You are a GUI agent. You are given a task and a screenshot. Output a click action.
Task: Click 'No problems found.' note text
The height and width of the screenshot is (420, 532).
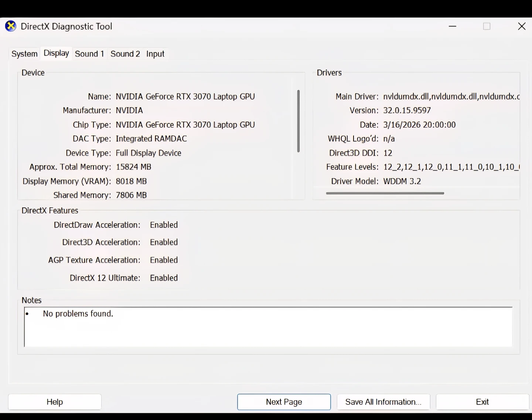(x=78, y=314)
